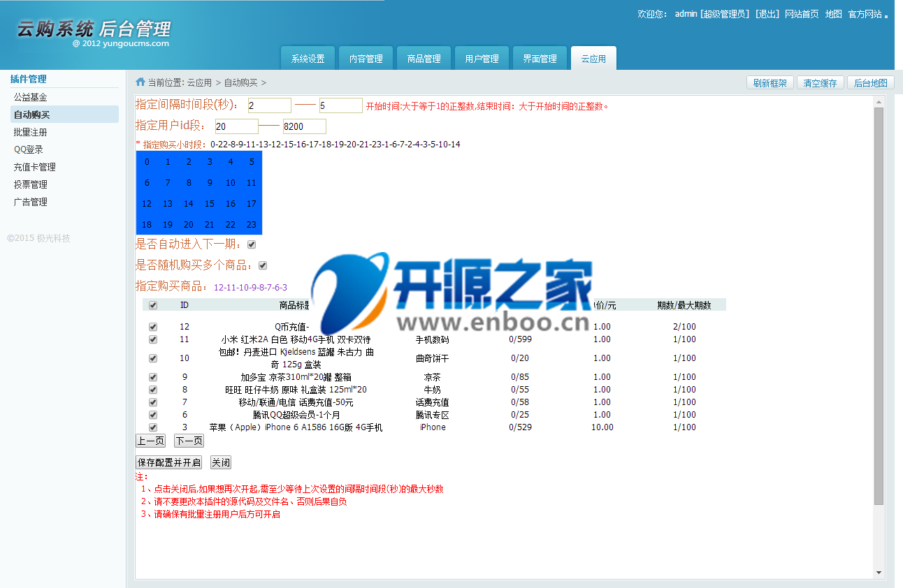Open the 后台地图 button
The image size is (903, 588).
[871, 83]
